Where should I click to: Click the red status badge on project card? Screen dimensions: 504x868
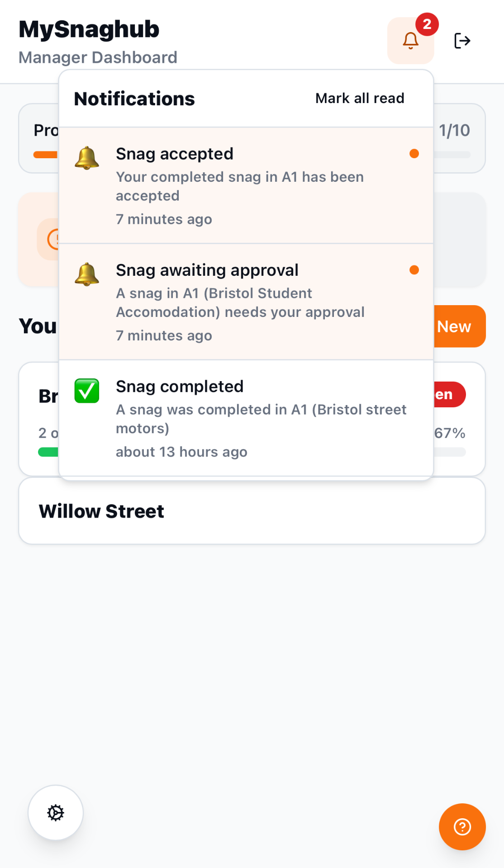[x=449, y=394]
